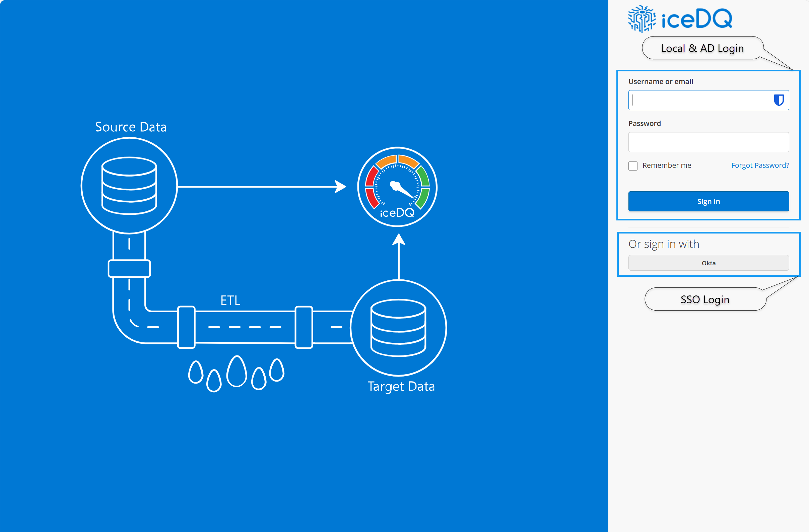
Task: Open the Forgot Password? link
Action: point(760,165)
